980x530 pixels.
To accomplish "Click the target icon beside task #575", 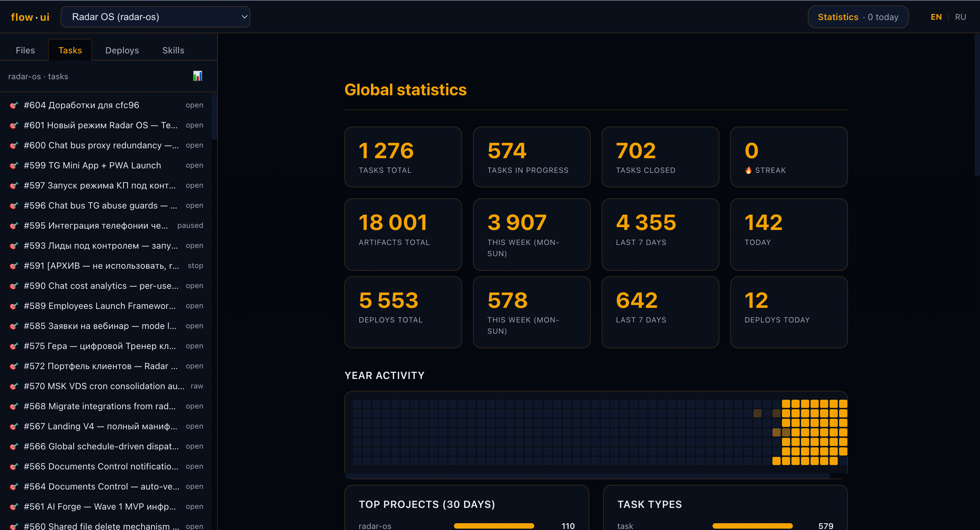I will [x=14, y=346].
